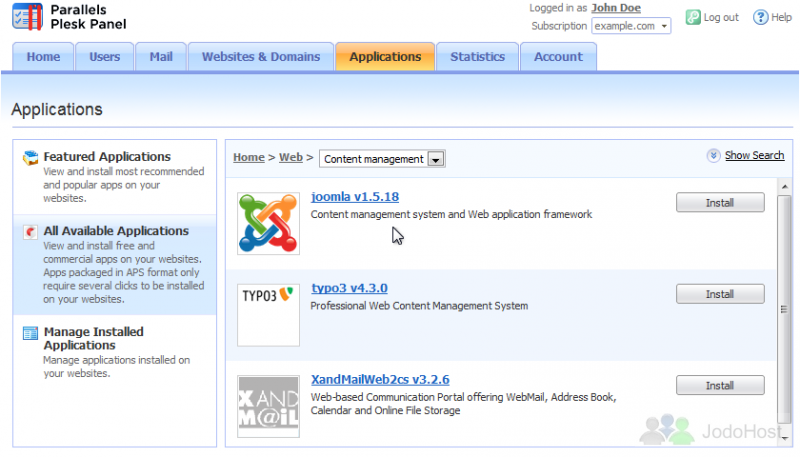Click the Help link text
The image size is (800, 457).
click(x=781, y=17)
